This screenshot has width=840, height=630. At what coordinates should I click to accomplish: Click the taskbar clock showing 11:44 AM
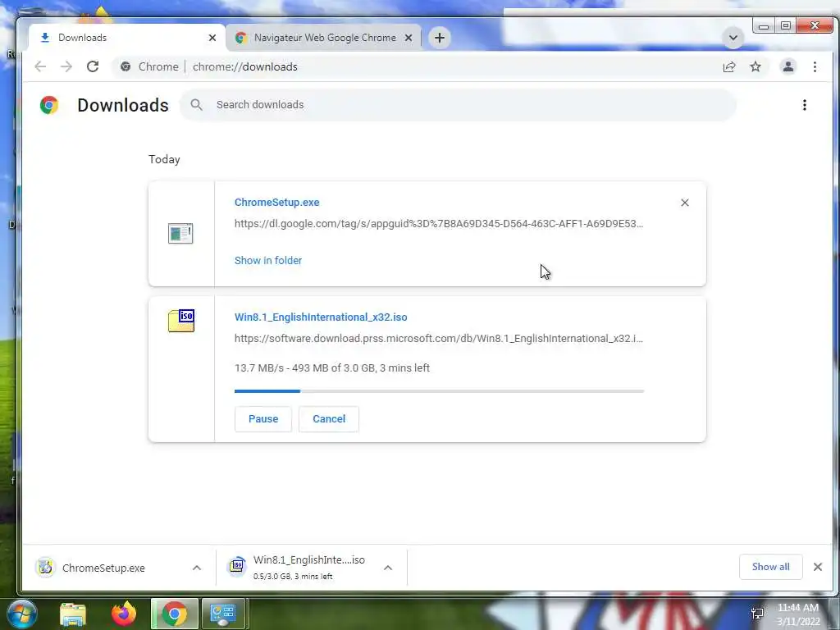click(798, 614)
